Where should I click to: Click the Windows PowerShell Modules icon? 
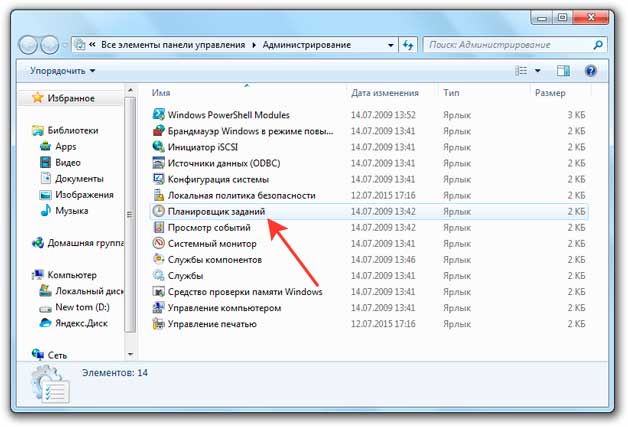159,115
